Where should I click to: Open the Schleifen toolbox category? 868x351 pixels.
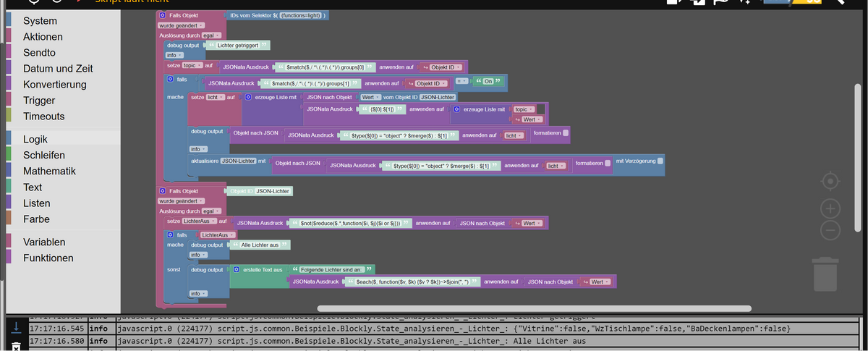coord(44,156)
